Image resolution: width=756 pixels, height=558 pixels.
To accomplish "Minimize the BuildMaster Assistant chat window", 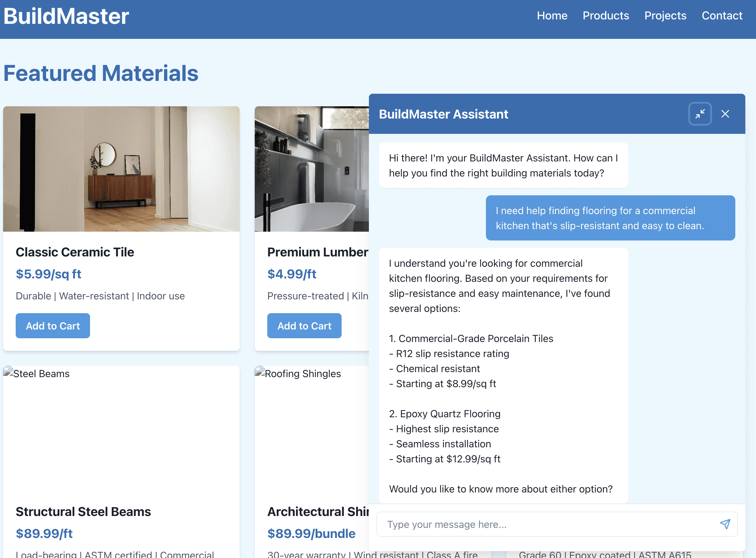I will pyautogui.click(x=700, y=114).
